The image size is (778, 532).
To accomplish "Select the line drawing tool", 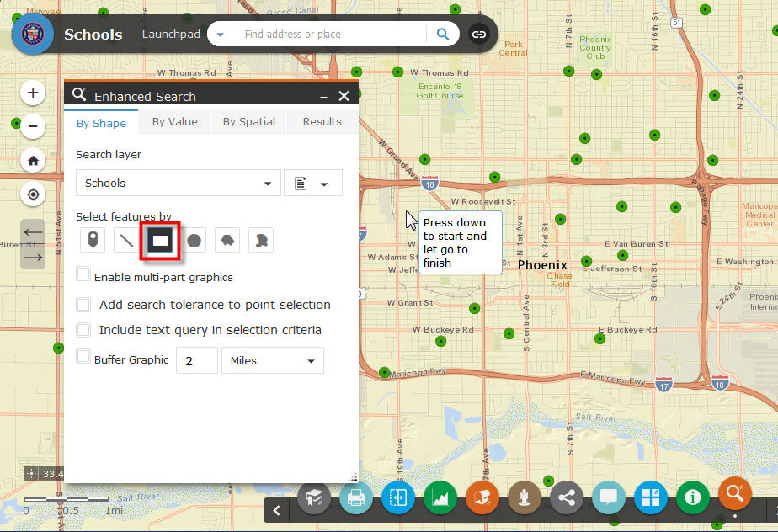I will (126, 241).
